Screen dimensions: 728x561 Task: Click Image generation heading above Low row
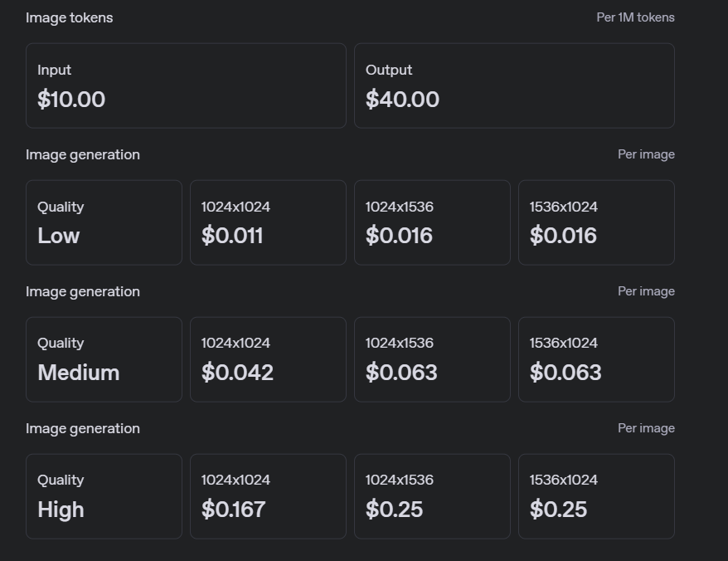coord(83,154)
